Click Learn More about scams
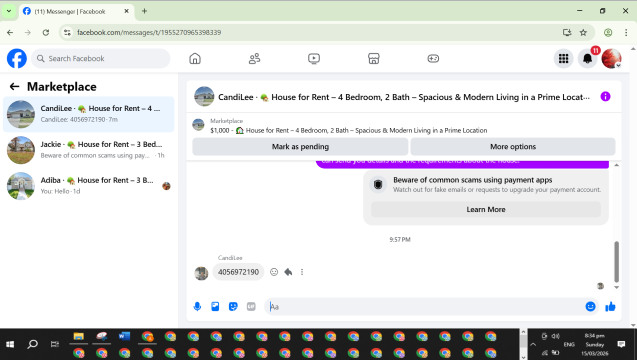This screenshot has height=360, width=637. coord(486,210)
